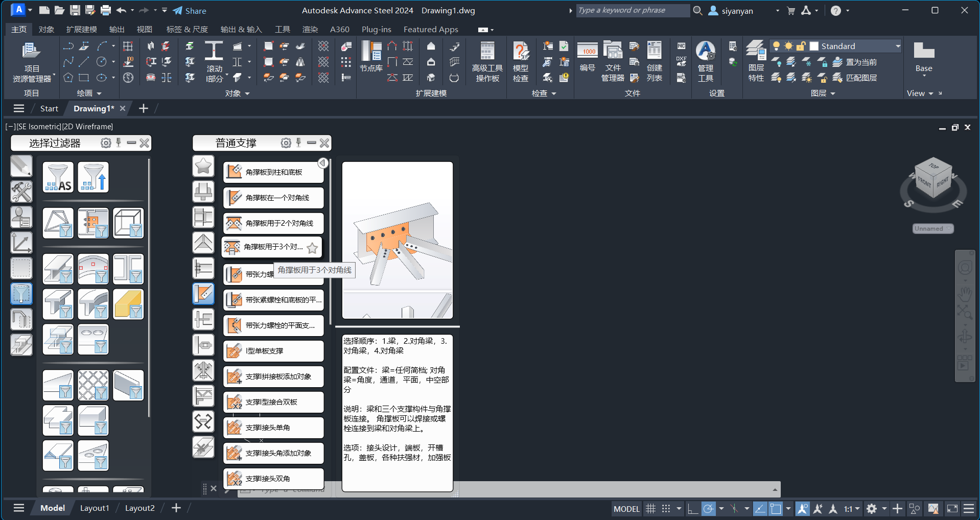Open the 编号 numbering tool
Image resolution: width=980 pixels, height=520 pixels.
[x=587, y=57]
